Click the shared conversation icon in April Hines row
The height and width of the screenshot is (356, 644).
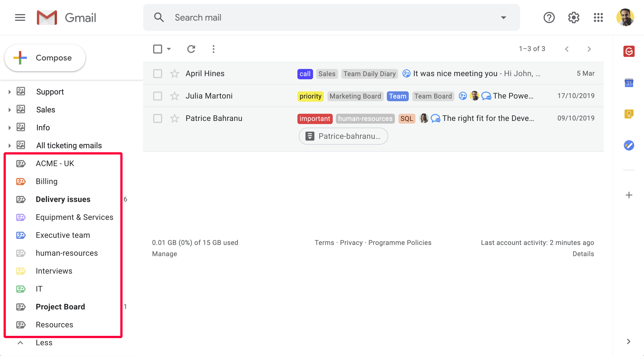406,73
